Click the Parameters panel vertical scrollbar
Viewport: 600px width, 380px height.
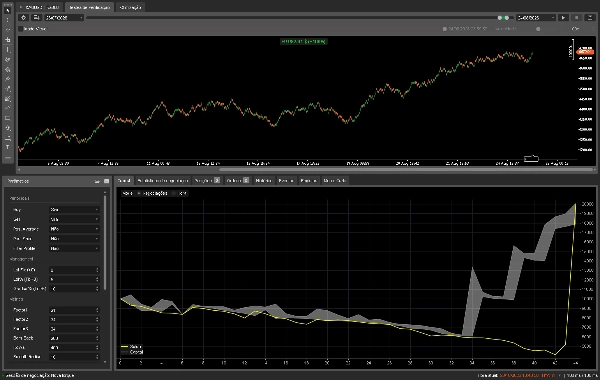click(x=105, y=242)
